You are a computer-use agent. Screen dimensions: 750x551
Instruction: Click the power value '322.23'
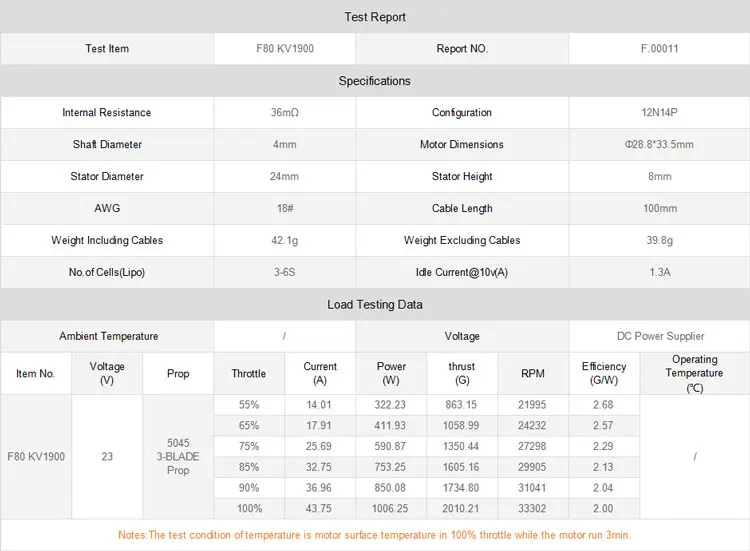pos(390,405)
